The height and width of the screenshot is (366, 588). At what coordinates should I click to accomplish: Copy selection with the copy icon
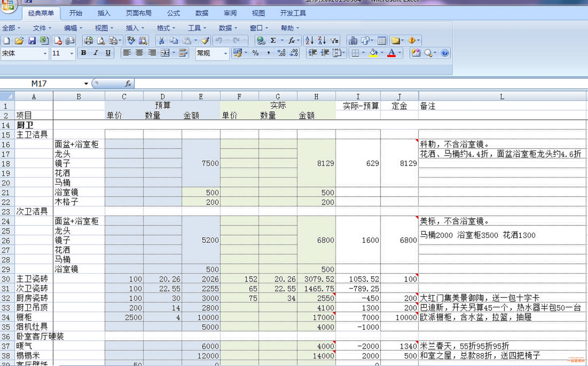coord(174,40)
